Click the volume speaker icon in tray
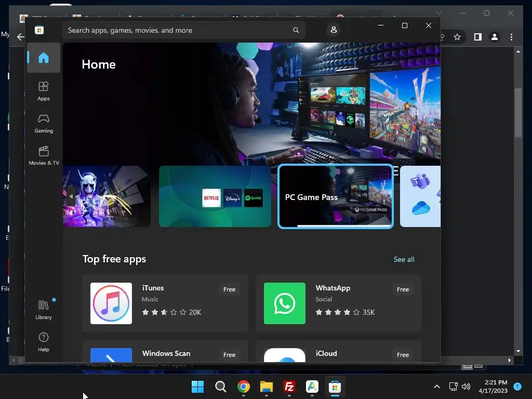This screenshot has height=399, width=532. click(466, 387)
